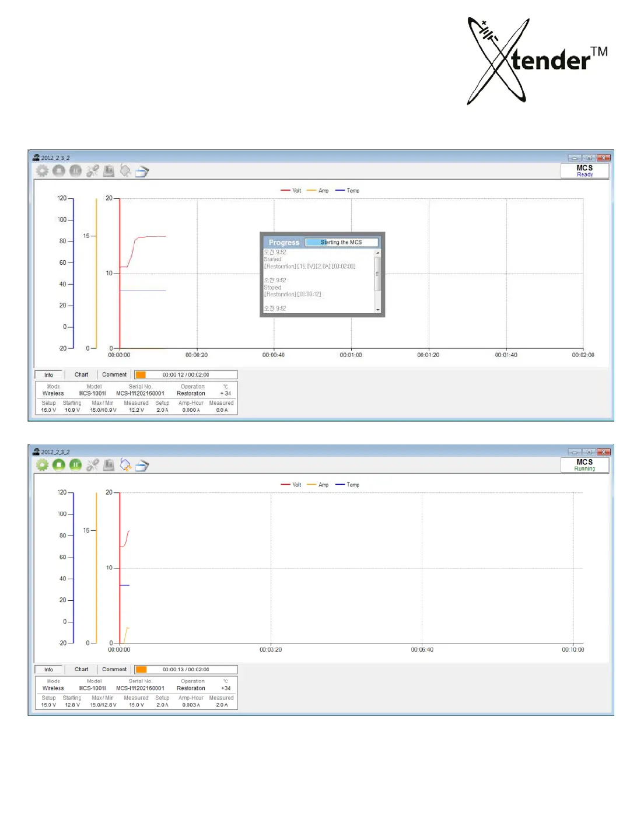Click the tag-shaped icon in Ready window toolbar
The image size is (630, 840).
pyautogui.click(x=125, y=171)
